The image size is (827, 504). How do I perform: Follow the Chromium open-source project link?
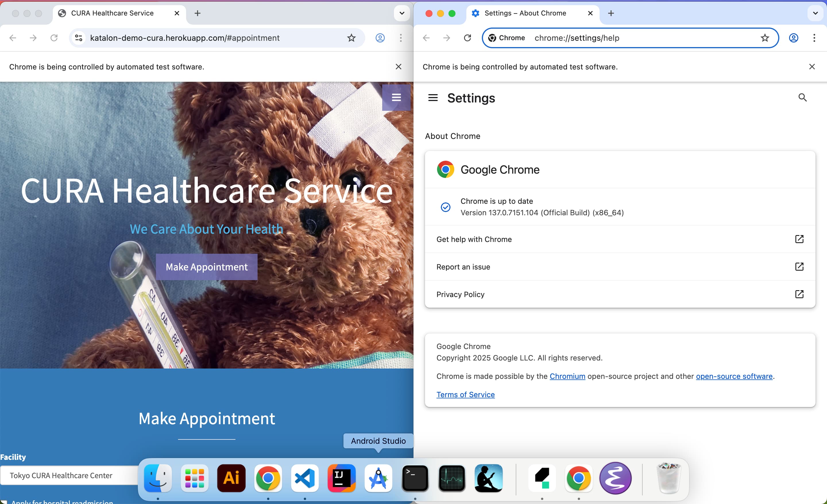(x=567, y=376)
